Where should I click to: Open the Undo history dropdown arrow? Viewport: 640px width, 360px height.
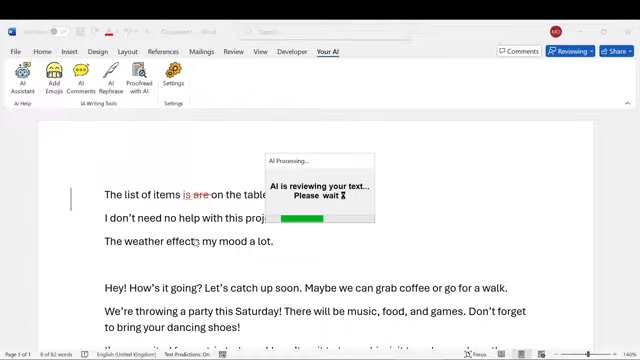pos(136,32)
